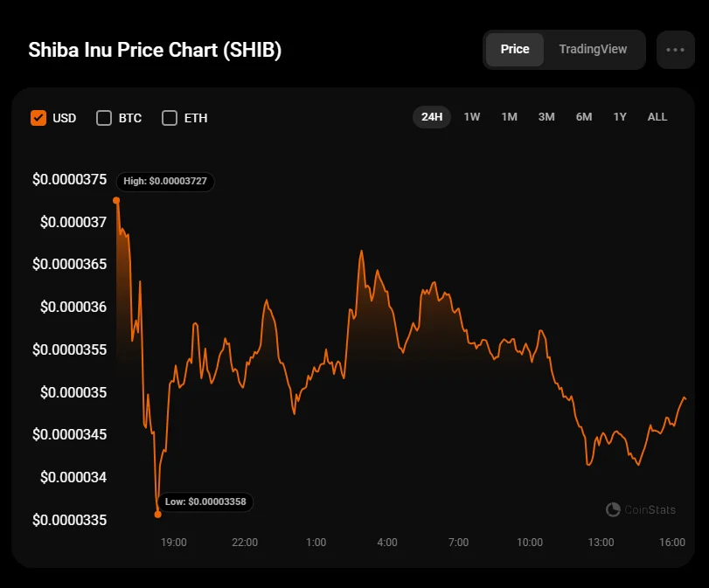
Task: Click the $0.0000365 axis label
Action: coord(70,264)
